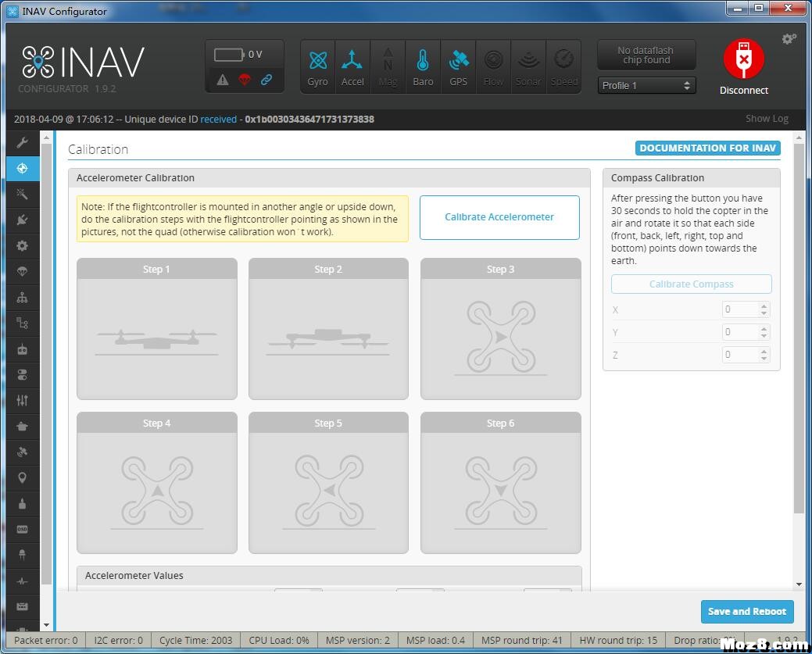812x654 pixels.
Task: Click the compass Z value field
Action: (x=746, y=355)
